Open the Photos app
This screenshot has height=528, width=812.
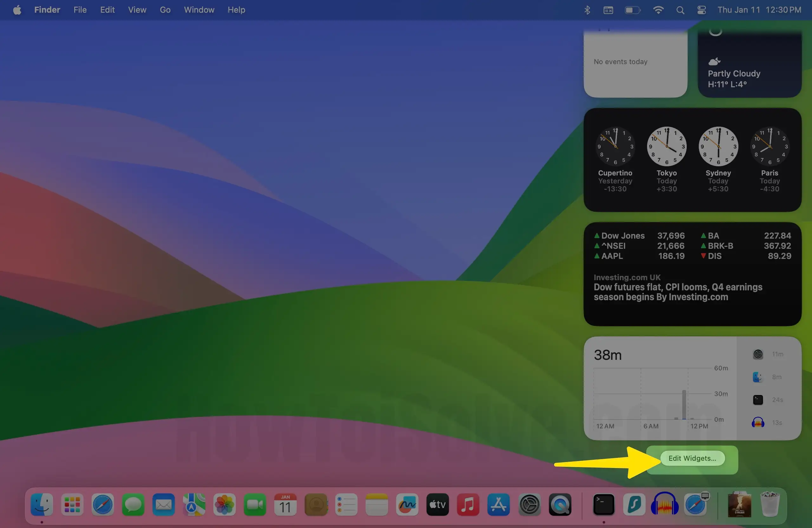pos(224,505)
